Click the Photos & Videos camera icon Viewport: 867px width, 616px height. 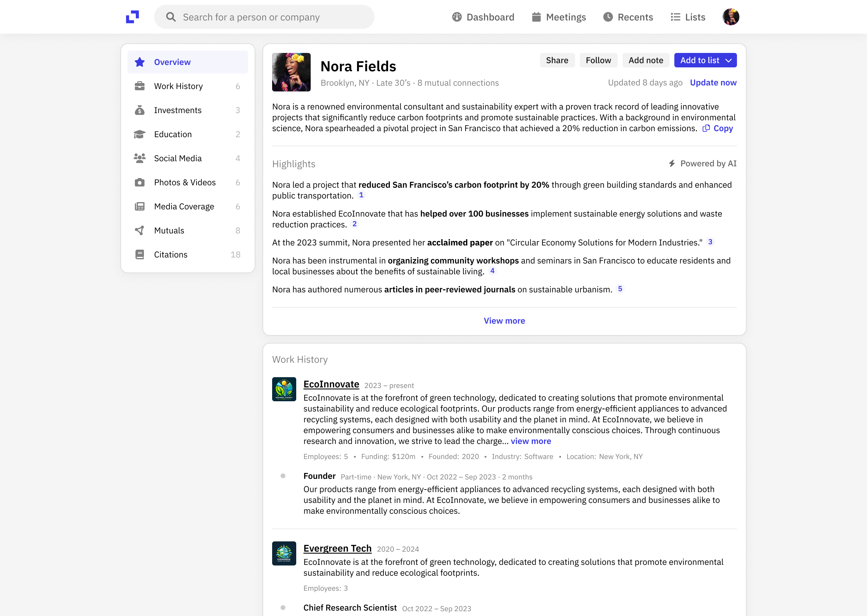click(x=140, y=183)
